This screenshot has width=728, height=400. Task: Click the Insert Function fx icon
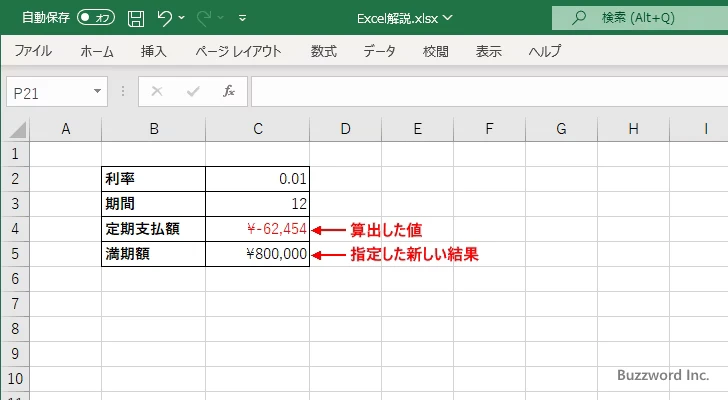click(x=228, y=91)
